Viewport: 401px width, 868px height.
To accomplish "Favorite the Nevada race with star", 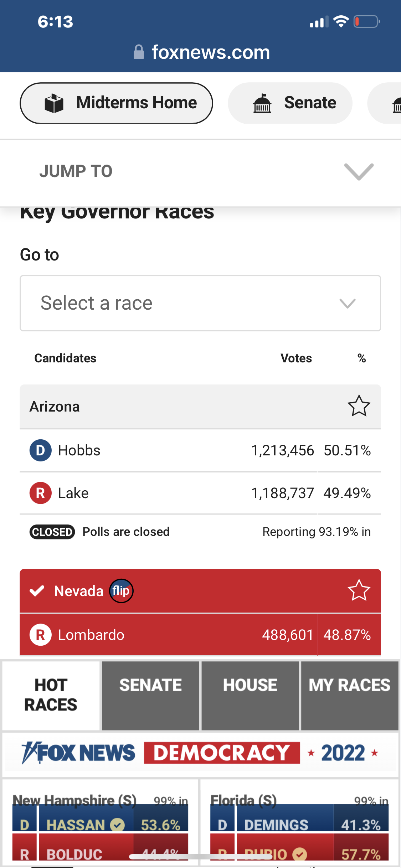I will coord(359,590).
